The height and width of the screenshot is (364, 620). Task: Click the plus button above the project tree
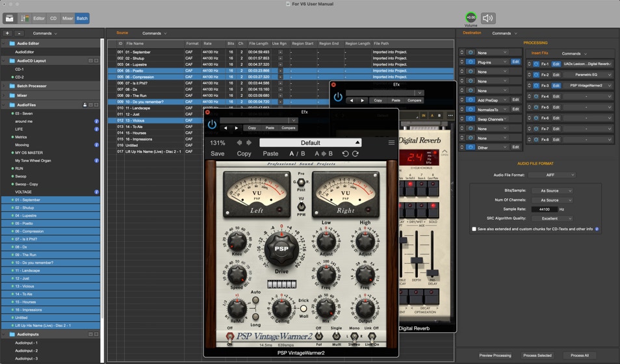(7, 33)
